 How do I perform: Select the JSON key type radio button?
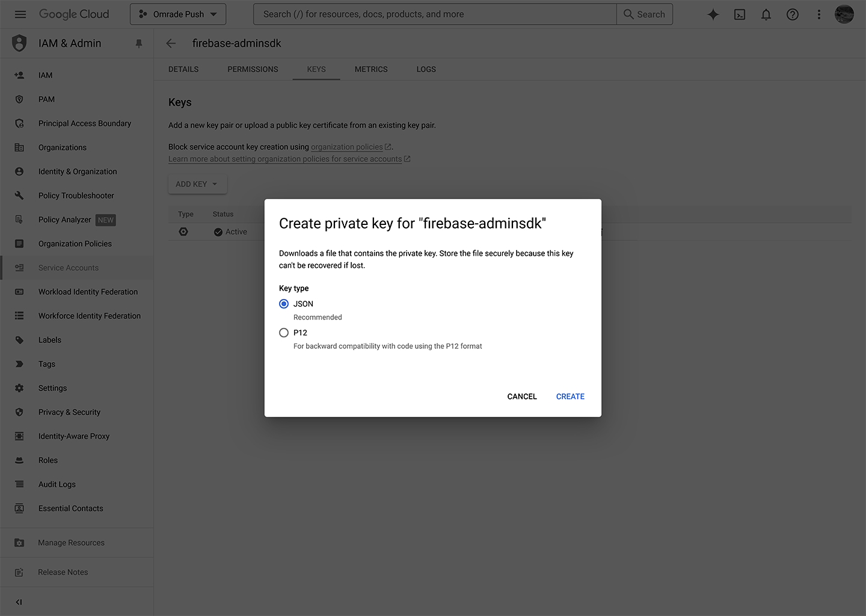tap(284, 304)
